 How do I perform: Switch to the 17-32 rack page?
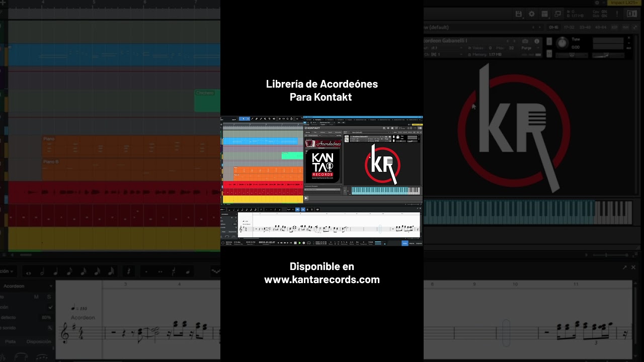[570, 27]
